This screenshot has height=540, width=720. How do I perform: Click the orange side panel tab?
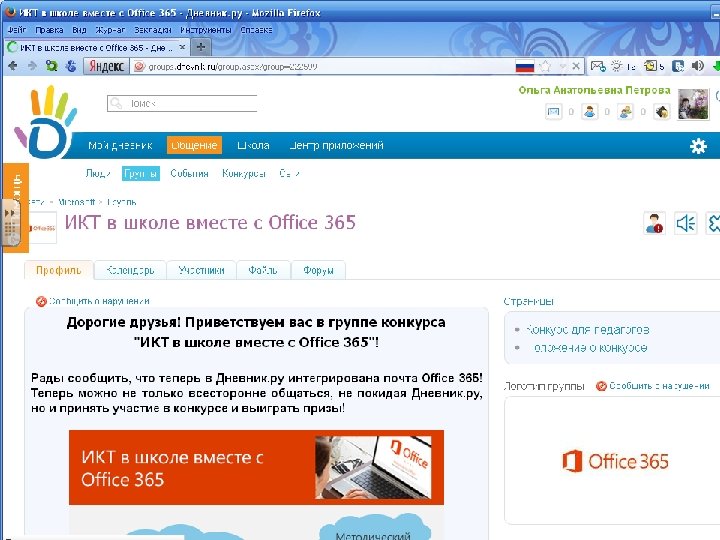tap(16, 208)
